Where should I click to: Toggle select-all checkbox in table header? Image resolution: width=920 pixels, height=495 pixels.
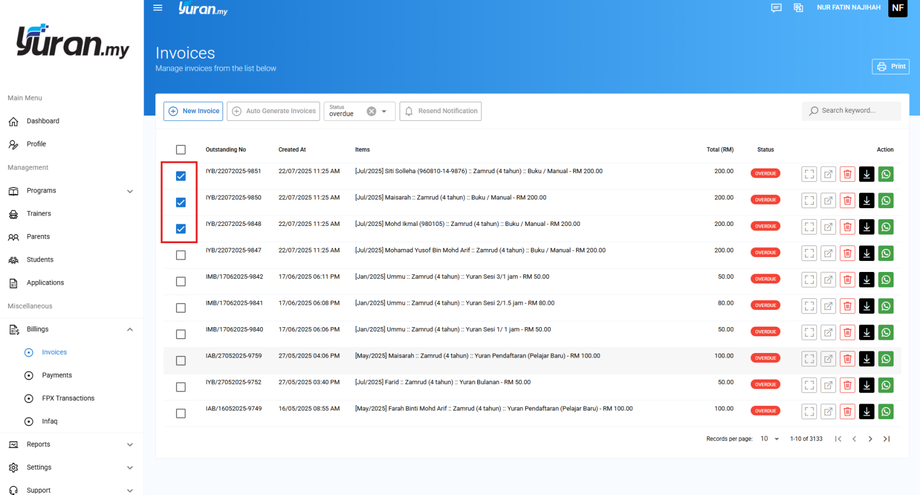(x=181, y=150)
